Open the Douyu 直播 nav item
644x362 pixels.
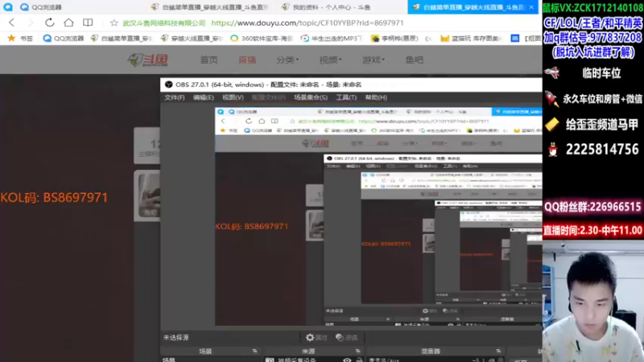(247, 60)
